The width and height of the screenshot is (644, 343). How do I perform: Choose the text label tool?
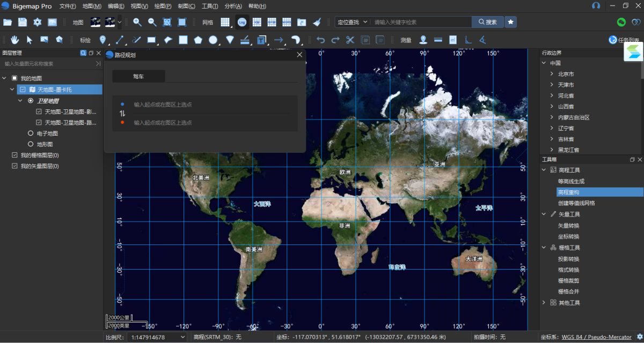click(x=261, y=40)
